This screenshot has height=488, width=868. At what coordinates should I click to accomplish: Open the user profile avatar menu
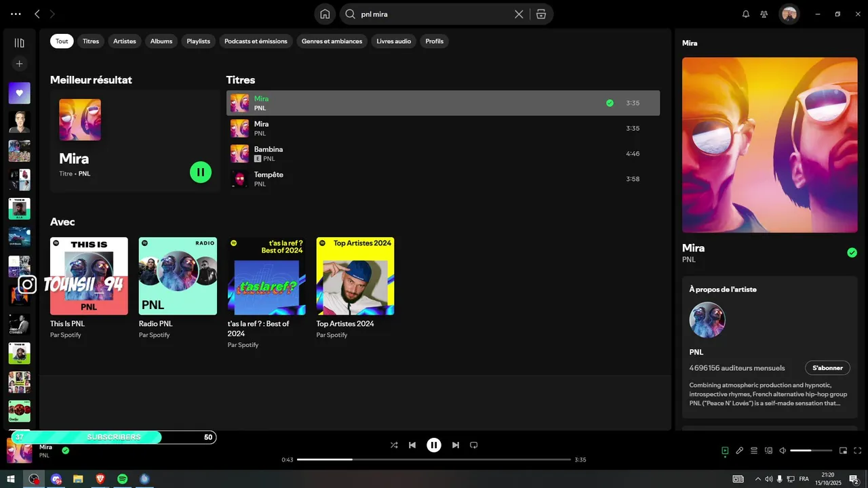pos(789,14)
